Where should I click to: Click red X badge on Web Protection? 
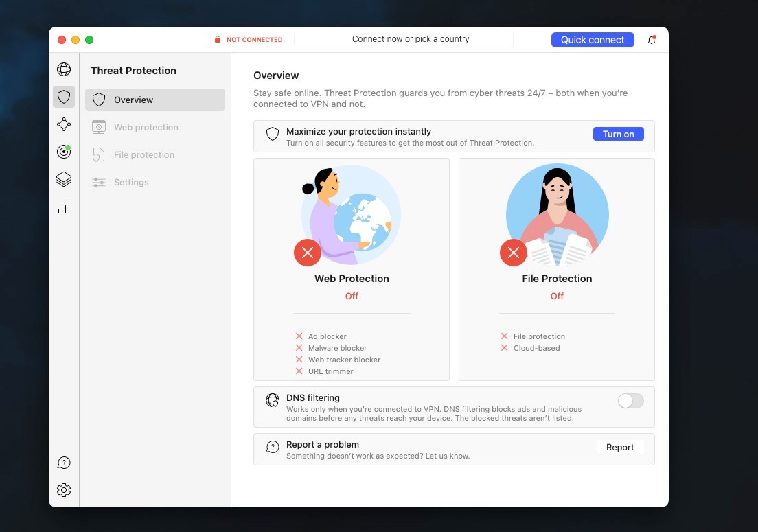[308, 252]
